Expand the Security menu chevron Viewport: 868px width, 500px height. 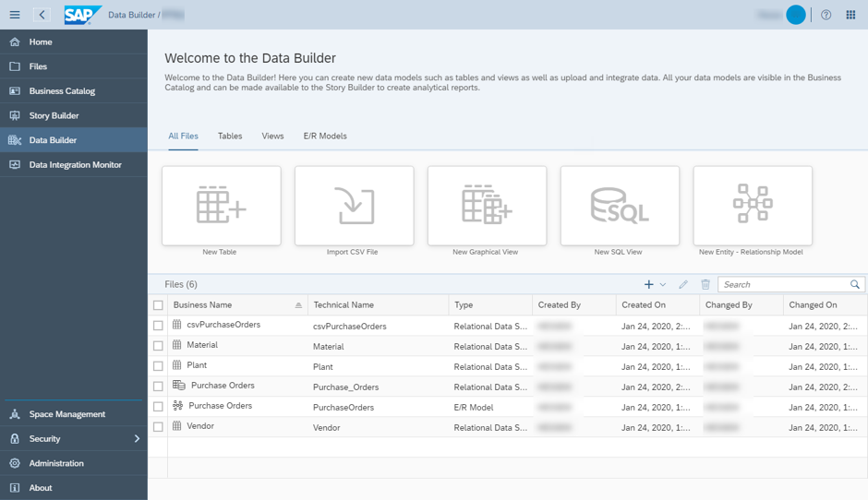[137, 438]
